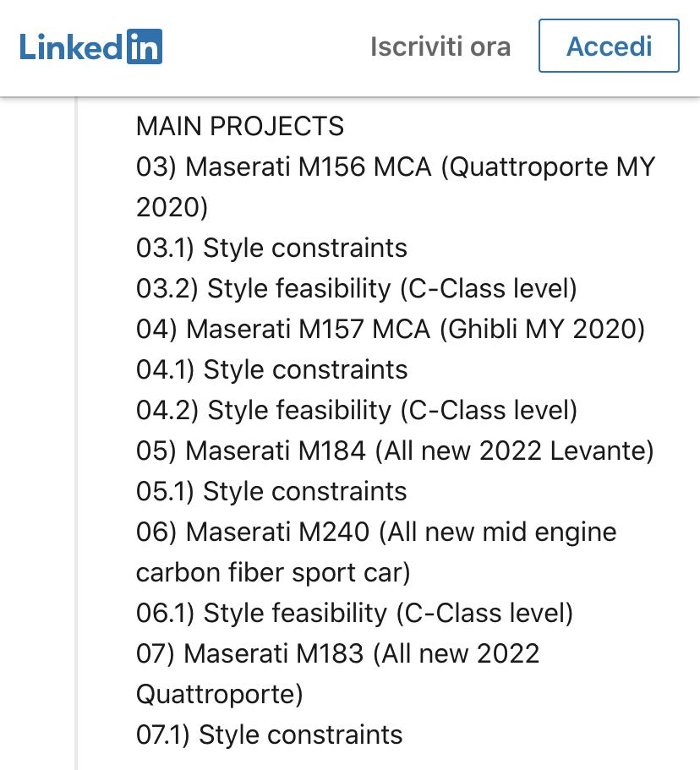Click the 07.1) Style constraints line

pos(269,735)
